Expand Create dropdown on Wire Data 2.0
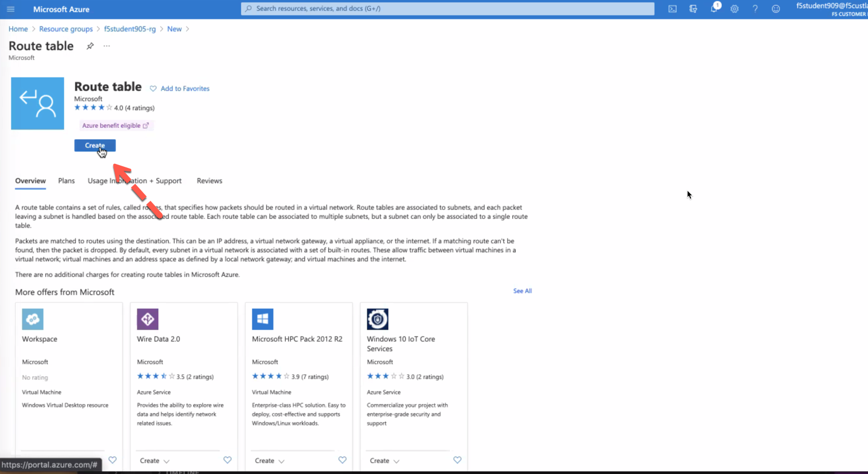The height and width of the screenshot is (474, 868). coord(155,461)
